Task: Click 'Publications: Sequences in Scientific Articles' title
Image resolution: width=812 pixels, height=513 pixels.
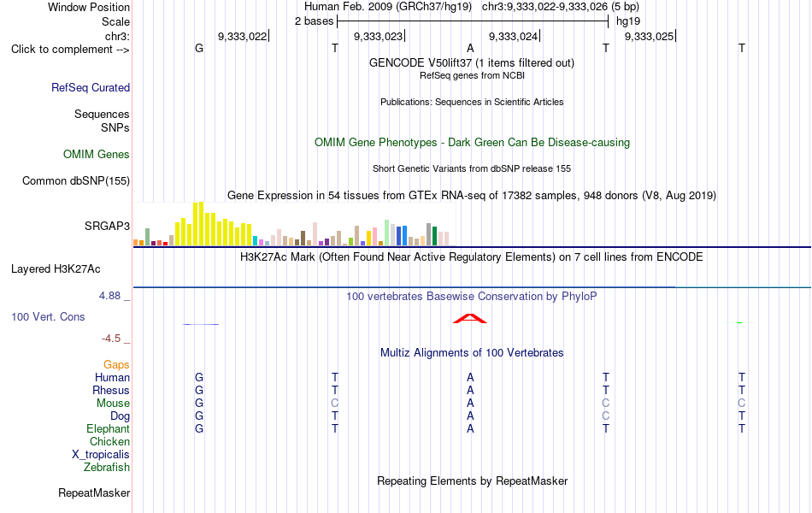Action: pos(472,102)
